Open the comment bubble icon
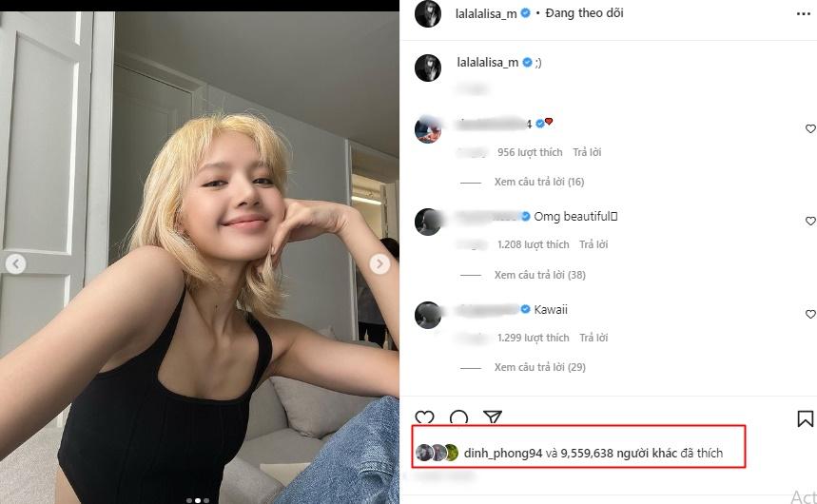Screen dimensions: 817x504 458,417
